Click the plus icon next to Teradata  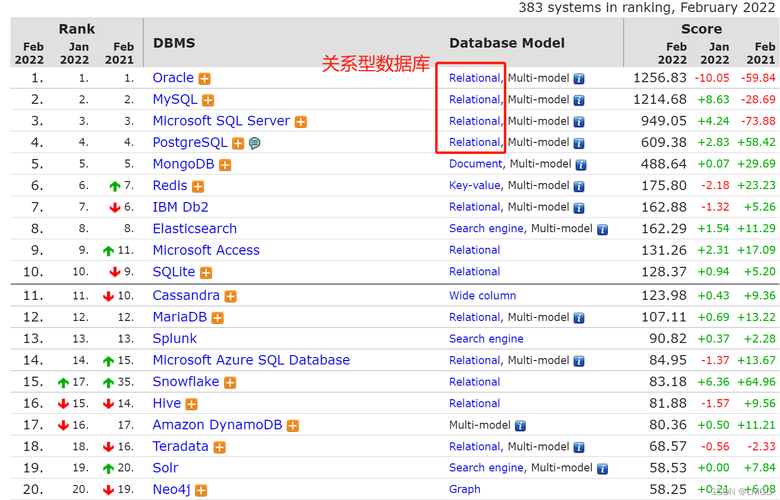pyautogui.click(x=219, y=447)
